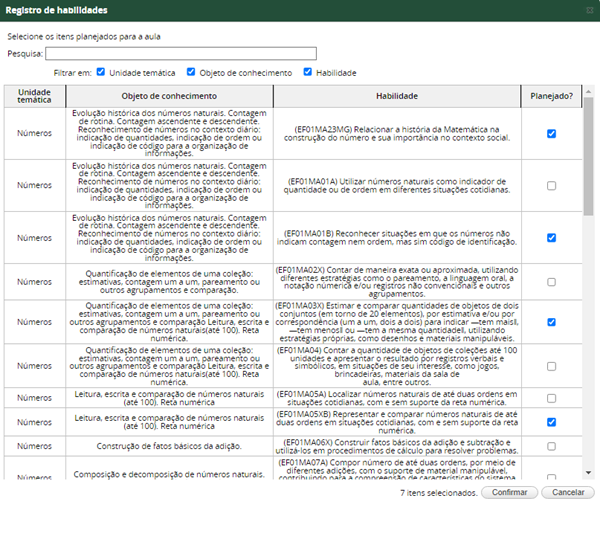Select Planejado checkbox for skill EF01MA04
This screenshot has width=600, height=533.
click(x=552, y=365)
